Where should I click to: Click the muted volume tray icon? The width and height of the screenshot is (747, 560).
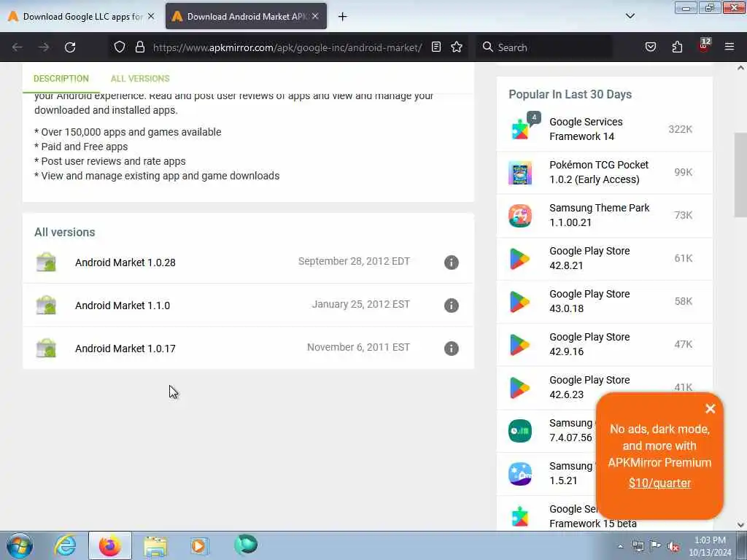[673, 546]
